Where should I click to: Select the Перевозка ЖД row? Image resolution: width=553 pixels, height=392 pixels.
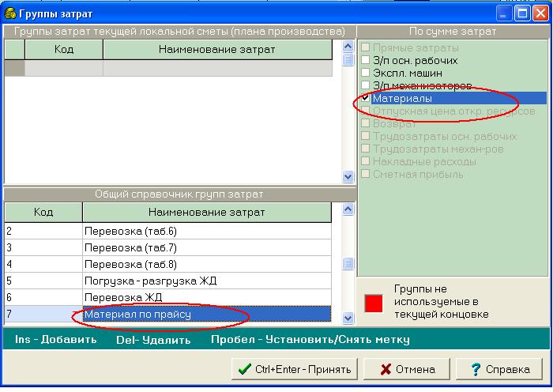(207, 297)
